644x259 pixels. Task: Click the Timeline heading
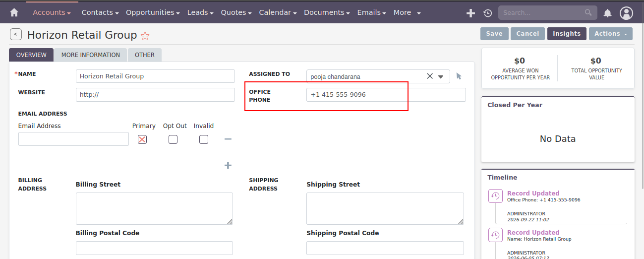click(x=502, y=178)
